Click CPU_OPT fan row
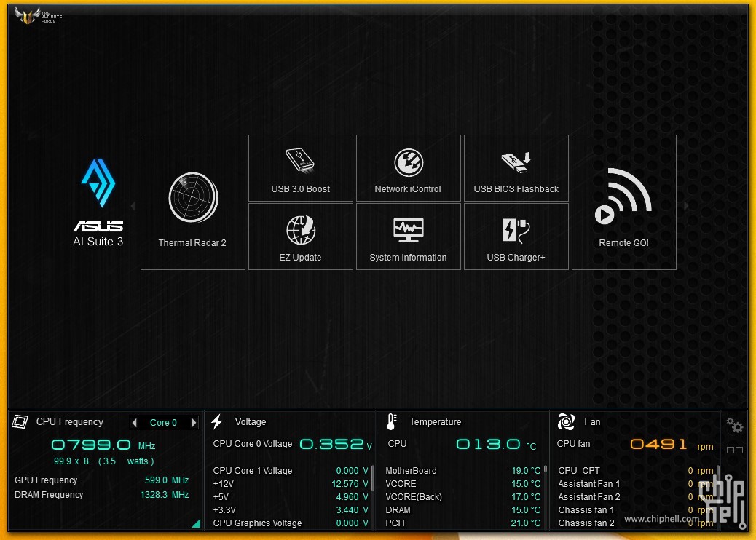The image size is (756, 540). 636,471
